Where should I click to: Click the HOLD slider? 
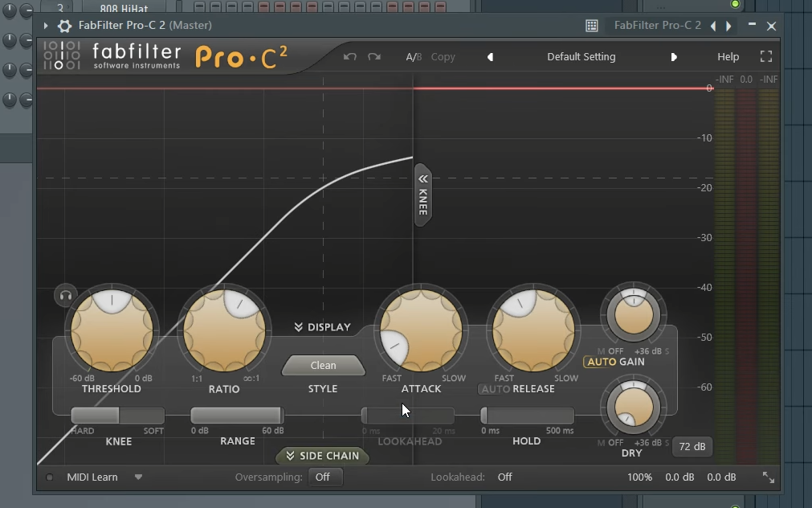528,416
